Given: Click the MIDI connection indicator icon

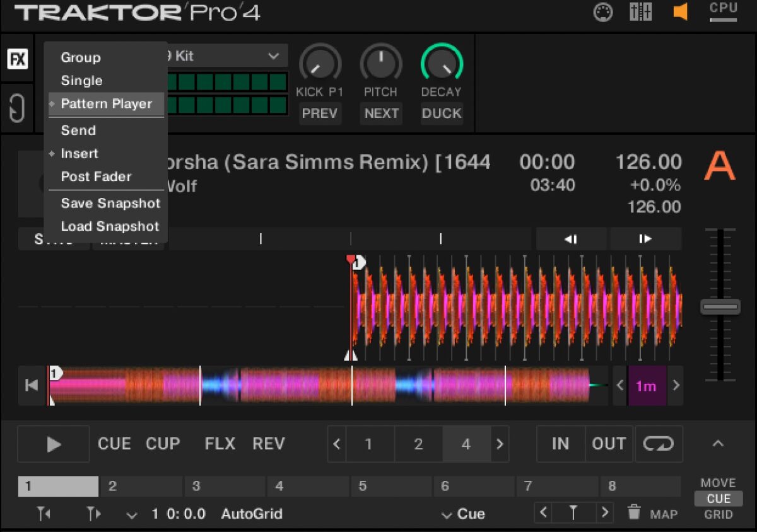Looking at the screenshot, I should (x=603, y=13).
